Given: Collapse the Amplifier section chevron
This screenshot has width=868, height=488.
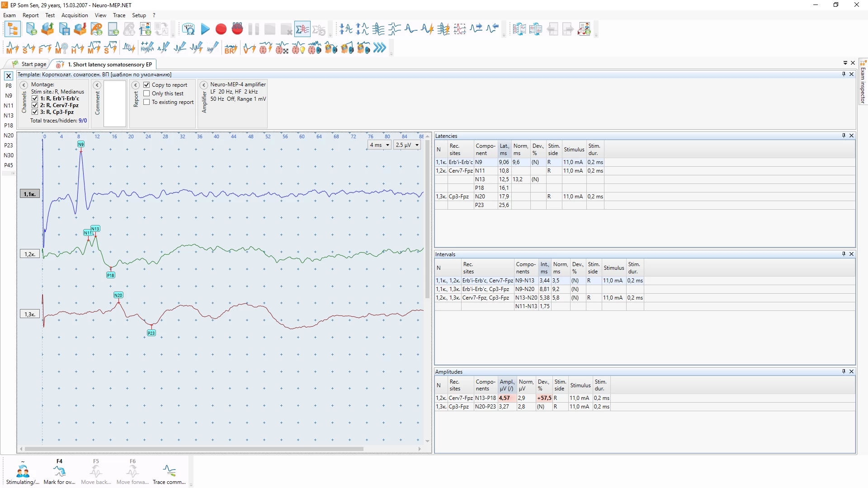Looking at the screenshot, I should click(x=204, y=85).
